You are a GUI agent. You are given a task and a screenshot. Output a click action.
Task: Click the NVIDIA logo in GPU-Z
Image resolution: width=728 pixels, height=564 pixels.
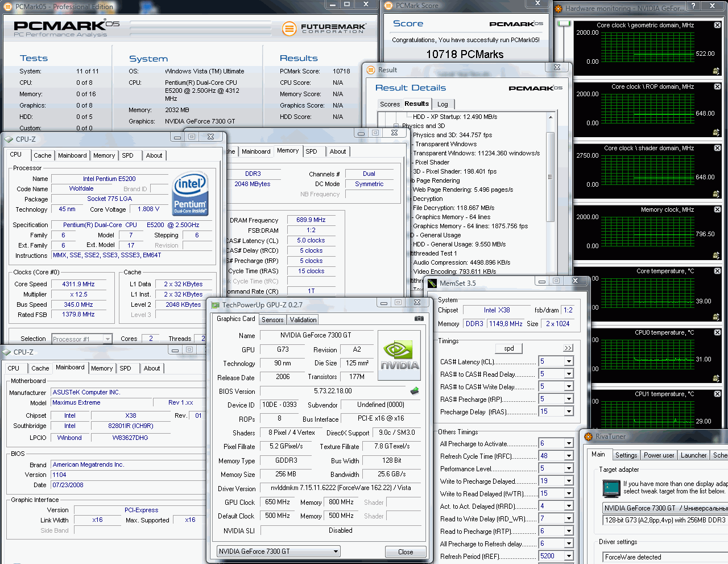click(399, 356)
